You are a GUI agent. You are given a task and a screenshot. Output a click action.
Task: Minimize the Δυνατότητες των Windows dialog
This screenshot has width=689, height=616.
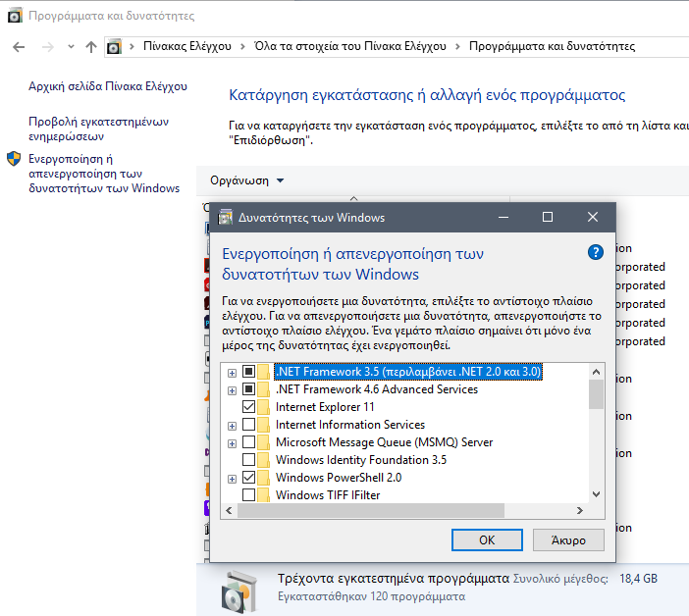pos(503,217)
